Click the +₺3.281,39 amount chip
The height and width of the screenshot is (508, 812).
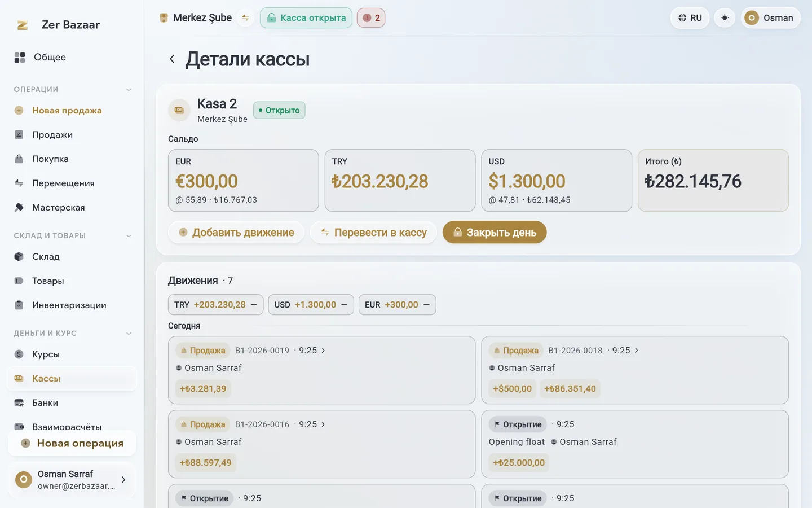pos(203,389)
